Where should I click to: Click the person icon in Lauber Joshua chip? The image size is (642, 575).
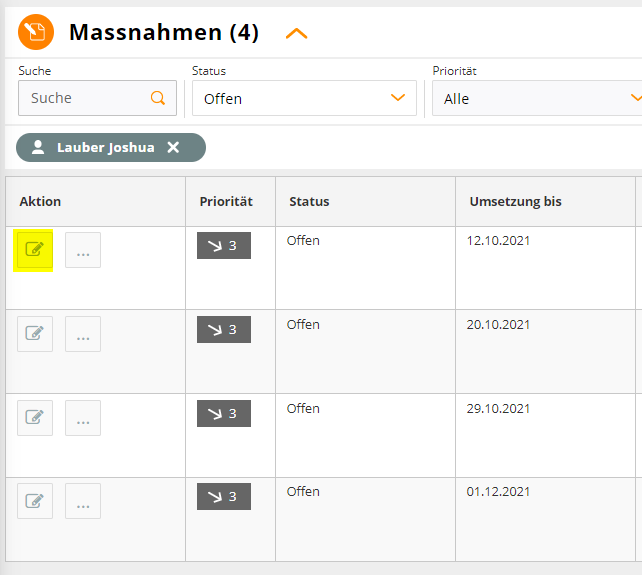tap(38, 147)
